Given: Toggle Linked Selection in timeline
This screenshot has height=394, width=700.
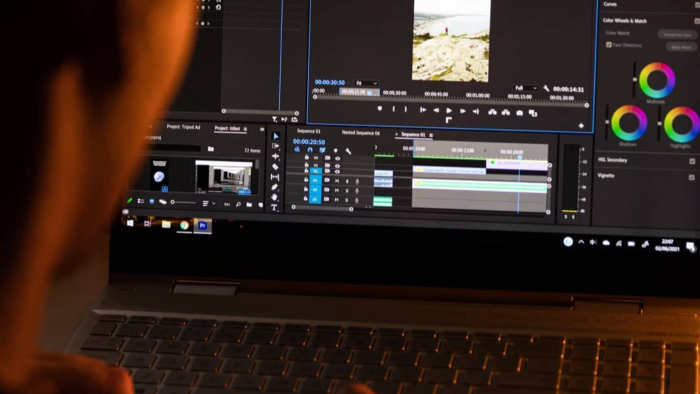Looking at the screenshot, I should [322, 150].
